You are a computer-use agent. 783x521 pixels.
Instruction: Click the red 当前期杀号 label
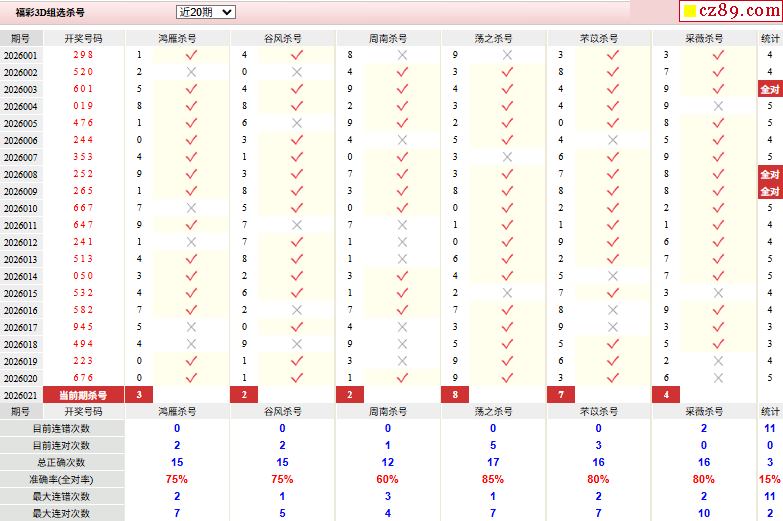[x=83, y=395]
